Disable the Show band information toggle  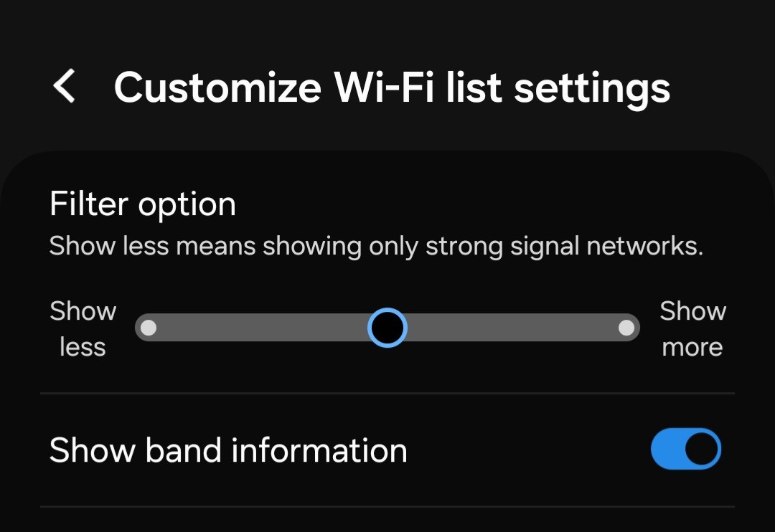point(685,450)
